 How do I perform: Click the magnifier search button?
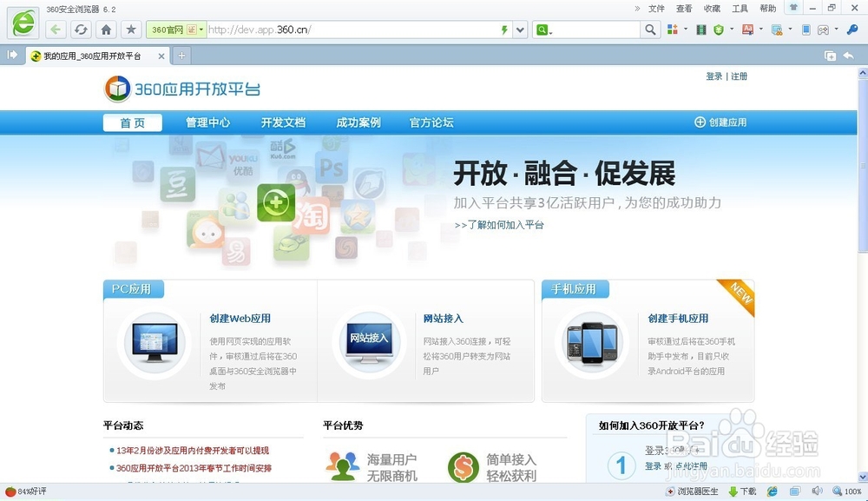(650, 30)
